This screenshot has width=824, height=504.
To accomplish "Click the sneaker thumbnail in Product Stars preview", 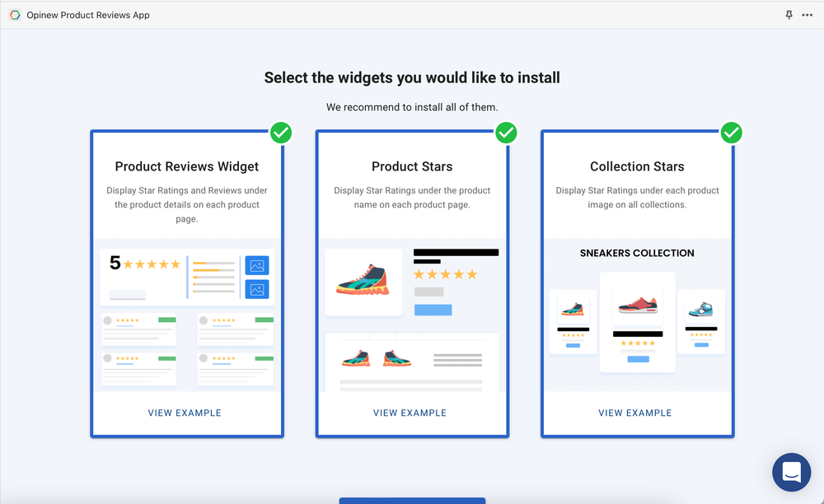I will click(363, 281).
